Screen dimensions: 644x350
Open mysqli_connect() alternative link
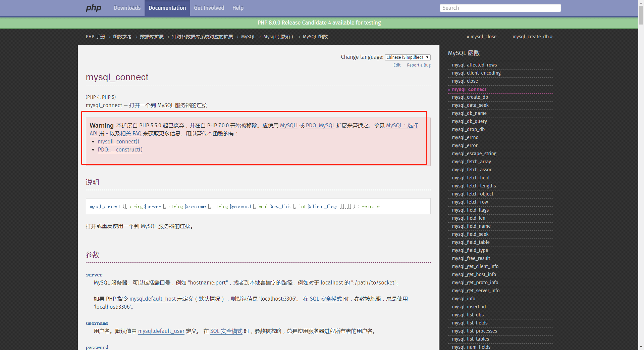(x=118, y=141)
